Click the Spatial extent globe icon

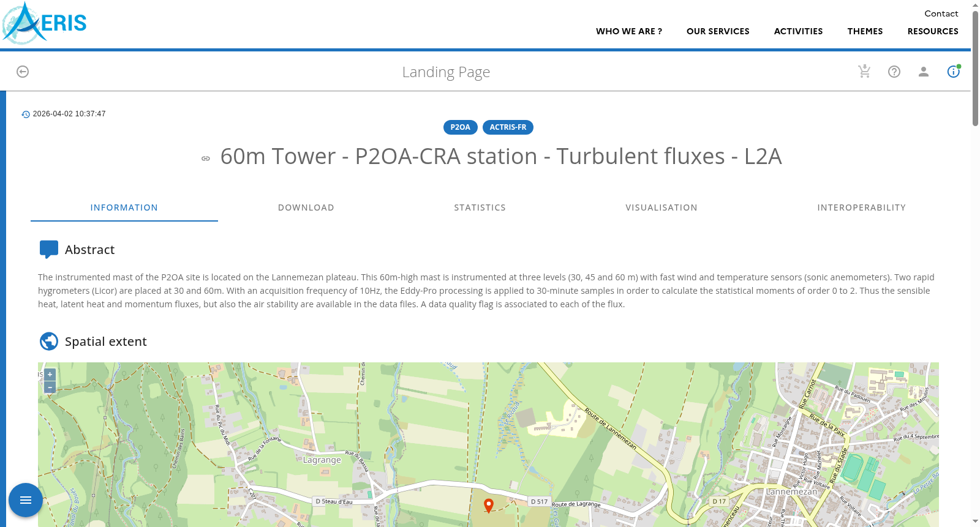[x=49, y=341]
